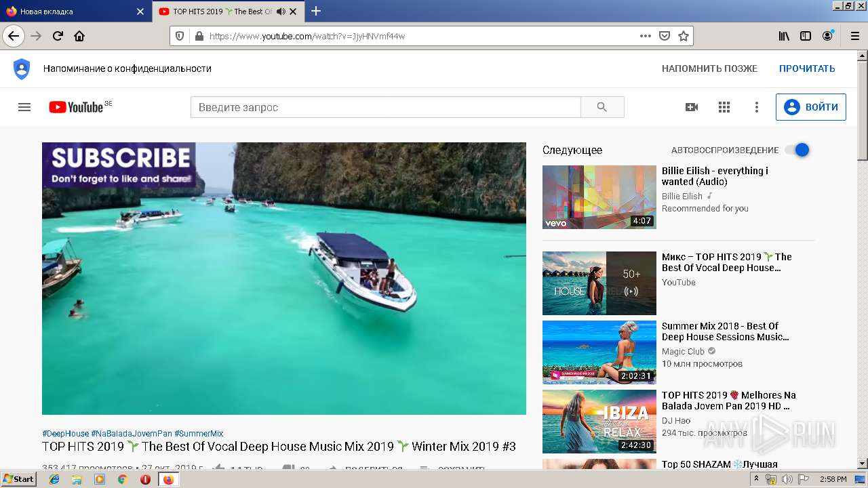Go back with the browser back arrow
868x488 pixels.
[x=14, y=36]
